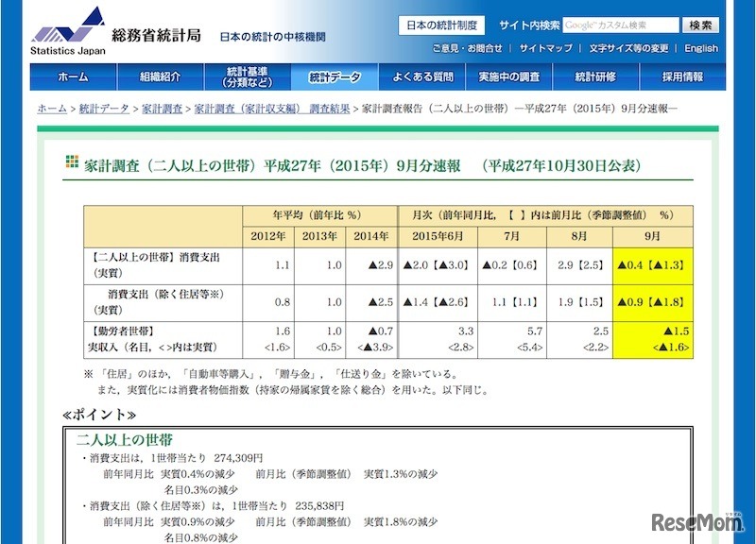
Task: Click the Statistics Japan logo
Action: coord(67,31)
